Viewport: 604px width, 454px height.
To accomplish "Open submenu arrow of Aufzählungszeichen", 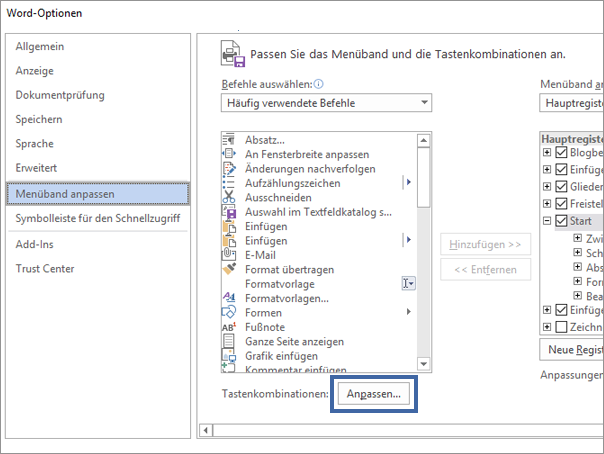I will [408, 182].
